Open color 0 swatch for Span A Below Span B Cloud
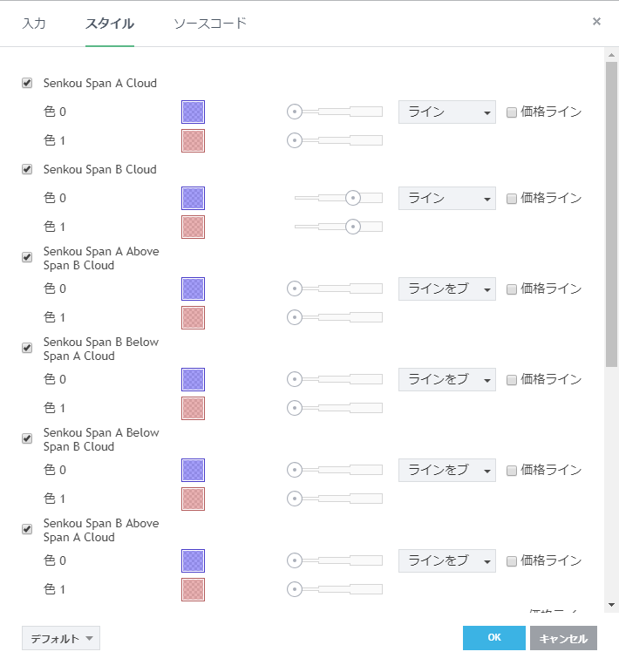The image size is (619, 672). click(x=193, y=470)
